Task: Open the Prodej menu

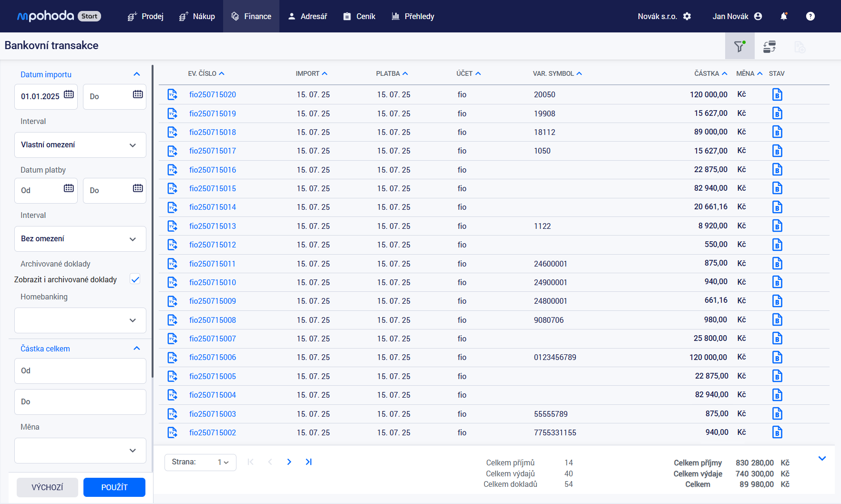Action: pyautogui.click(x=145, y=16)
